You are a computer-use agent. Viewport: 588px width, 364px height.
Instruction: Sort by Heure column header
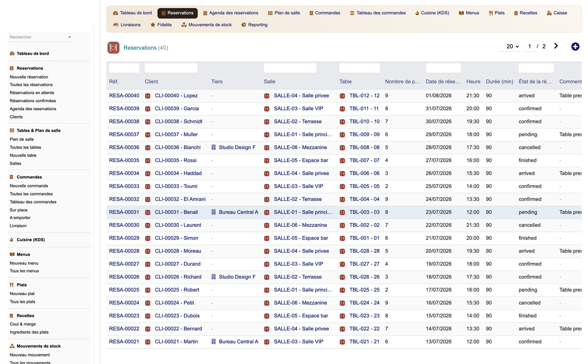(x=473, y=82)
